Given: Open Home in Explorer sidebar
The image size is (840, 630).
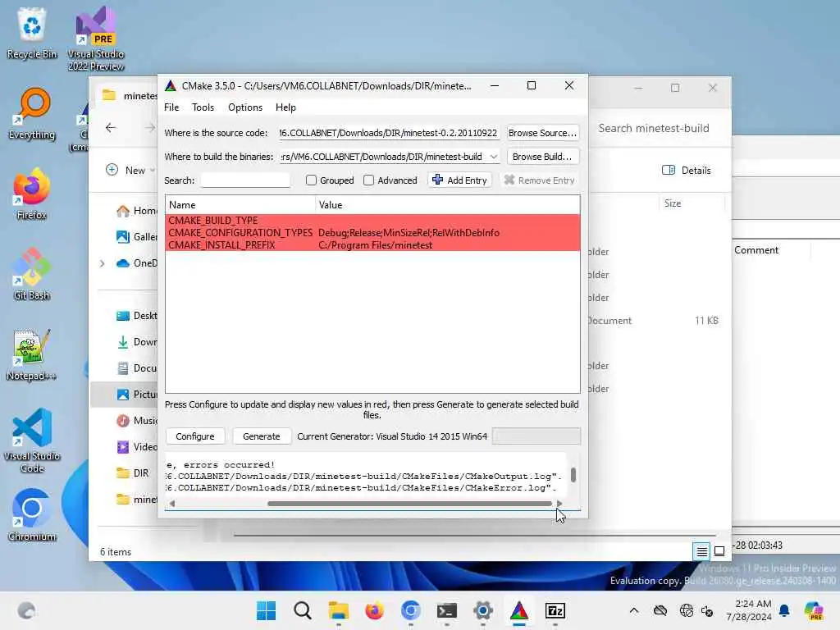Looking at the screenshot, I should pyautogui.click(x=137, y=211).
